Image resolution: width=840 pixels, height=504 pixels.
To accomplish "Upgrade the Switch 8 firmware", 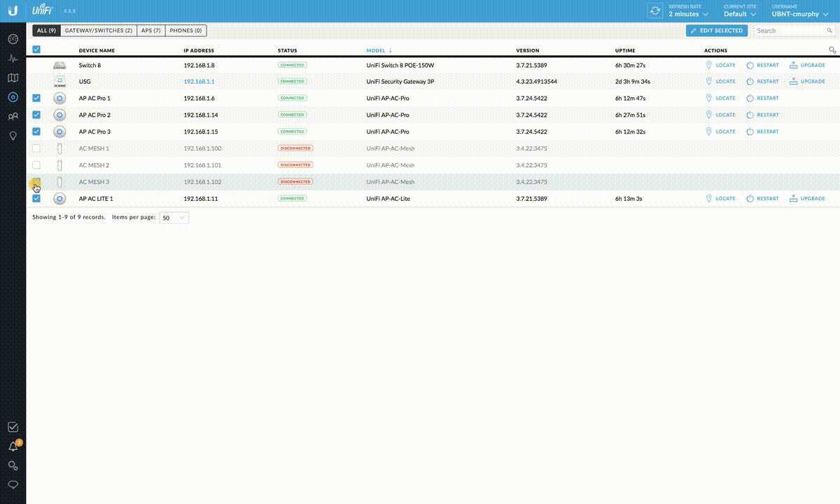I will [807, 65].
